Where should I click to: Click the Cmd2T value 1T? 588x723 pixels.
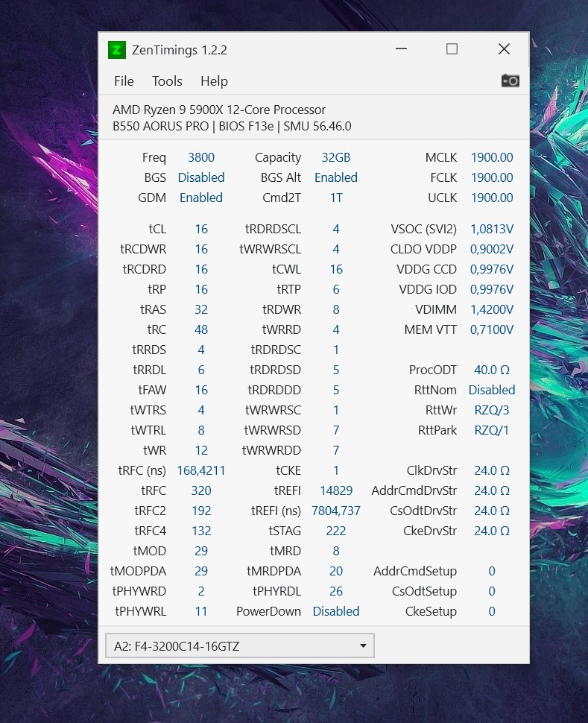336,198
